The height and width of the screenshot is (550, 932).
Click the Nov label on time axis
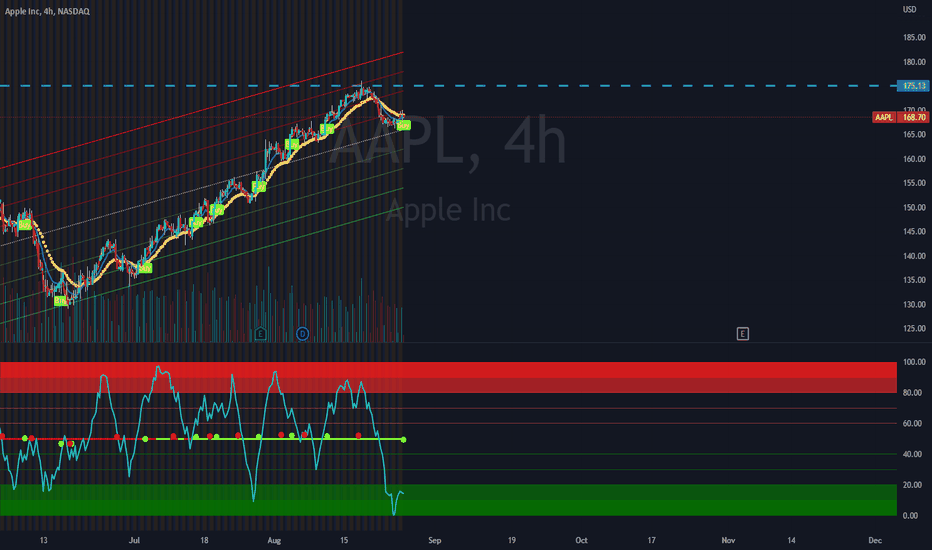click(x=728, y=540)
